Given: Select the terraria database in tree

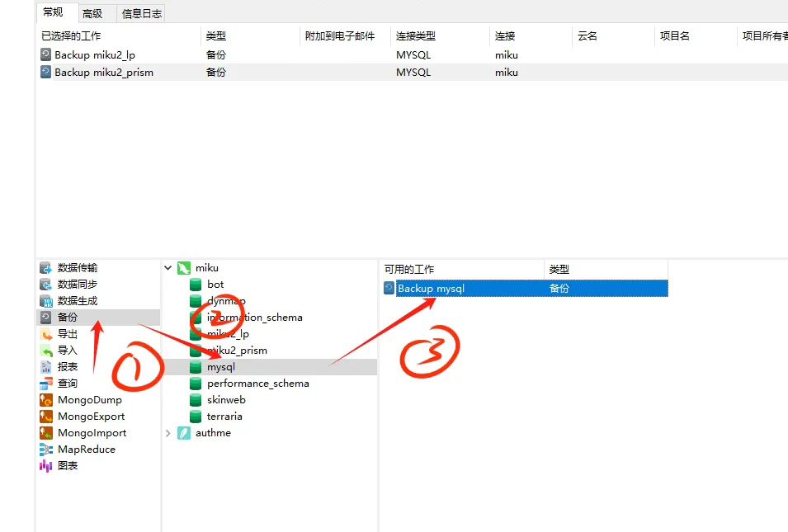Looking at the screenshot, I should [224, 417].
